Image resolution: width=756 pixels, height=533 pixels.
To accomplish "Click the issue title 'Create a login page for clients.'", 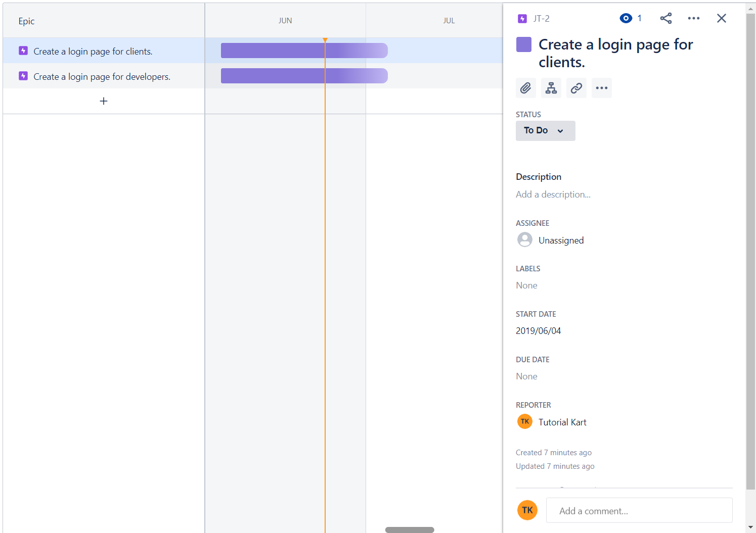I will coord(615,53).
